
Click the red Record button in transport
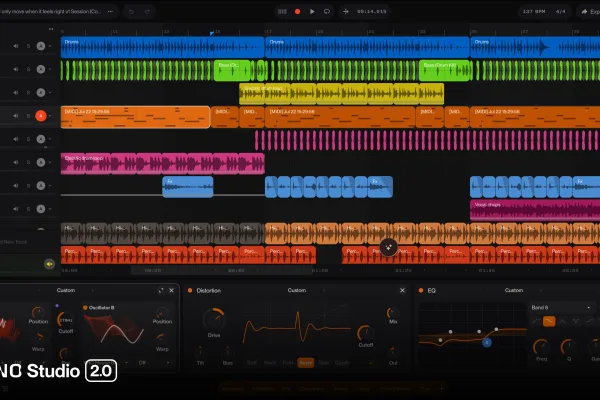tap(297, 11)
